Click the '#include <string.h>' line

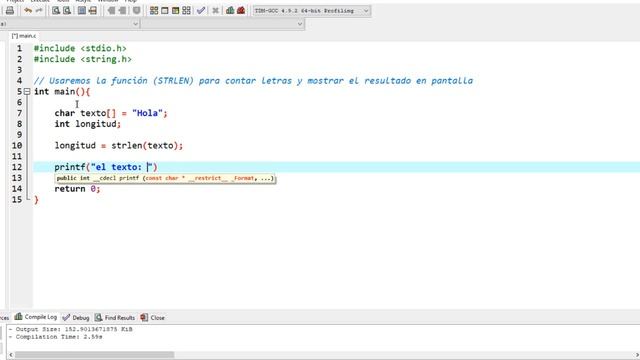pyautogui.click(x=82, y=60)
